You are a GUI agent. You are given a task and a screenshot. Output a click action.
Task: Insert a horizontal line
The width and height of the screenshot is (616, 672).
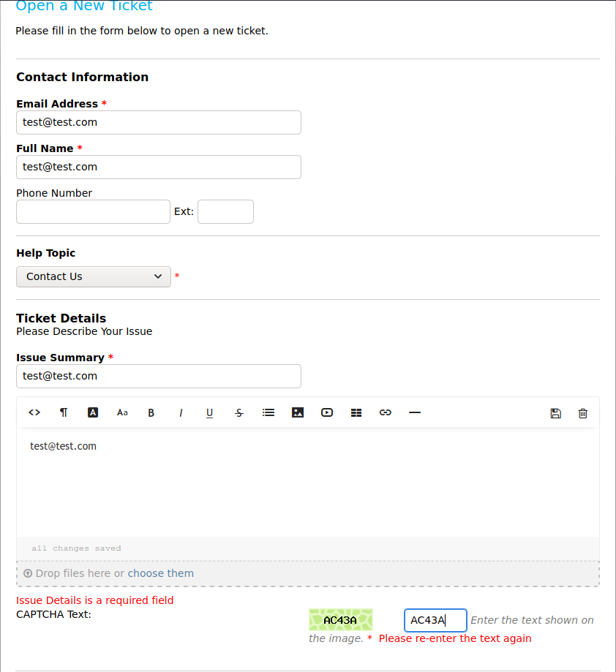point(415,412)
